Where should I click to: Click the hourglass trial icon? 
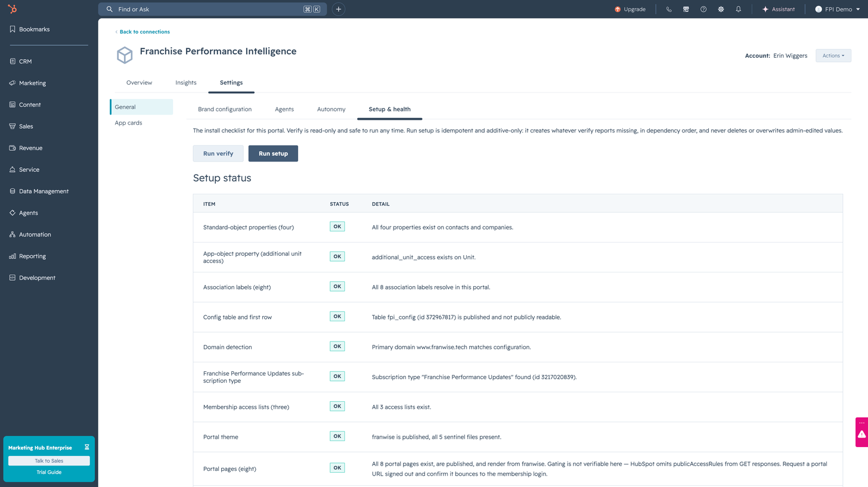[x=86, y=447]
